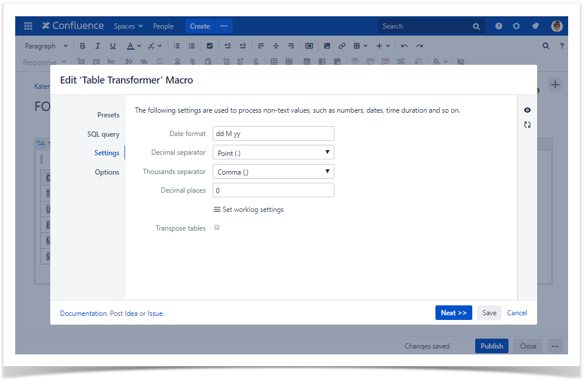Click the notifications icon in the header

point(535,26)
